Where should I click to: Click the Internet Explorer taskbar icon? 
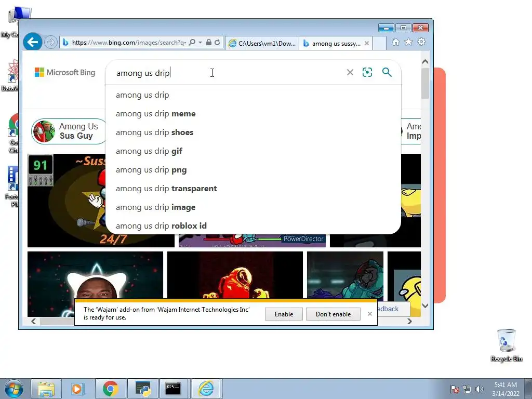206,389
